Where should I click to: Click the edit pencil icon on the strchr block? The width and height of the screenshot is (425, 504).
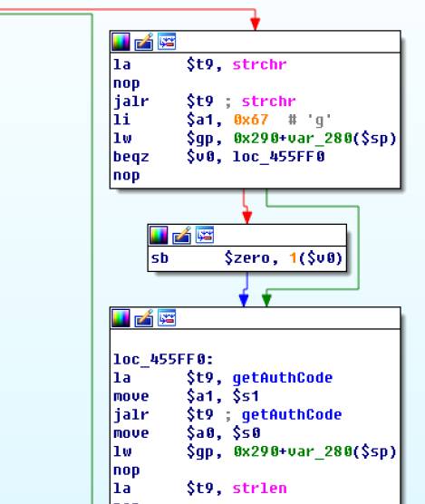[x=143, y=42]
